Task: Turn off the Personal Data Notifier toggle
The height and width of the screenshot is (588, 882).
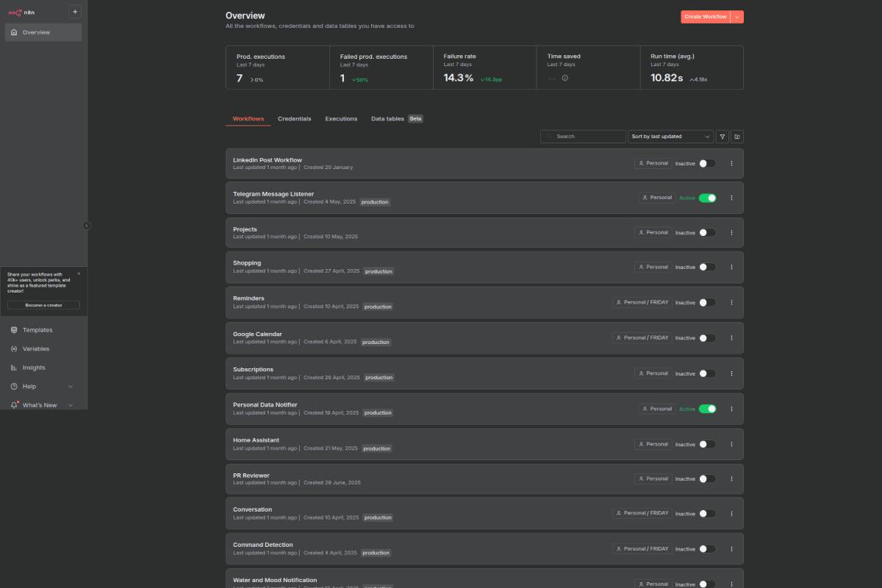Action: coord(707,409)
